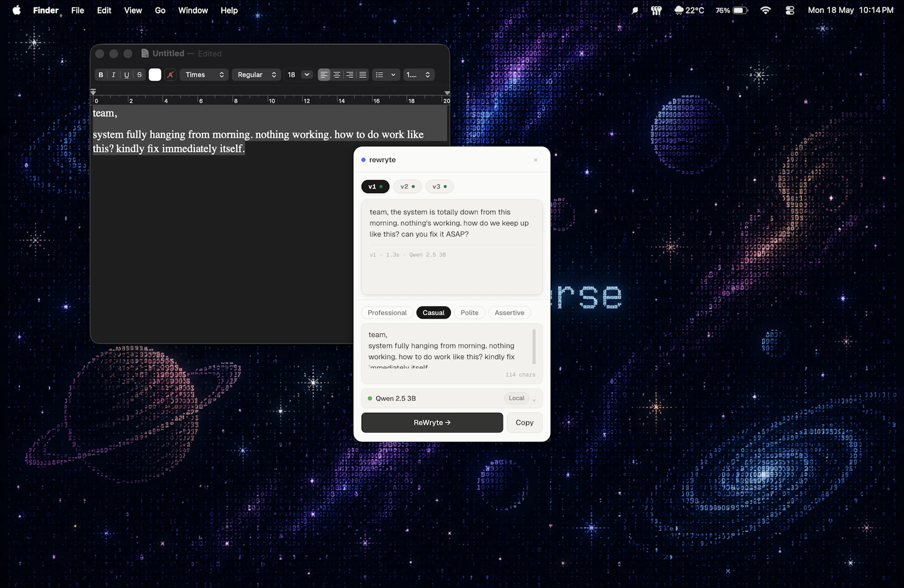Switch to the v2 version tab
The height and width of the screenshot is (588, 904).
[x=407, y=186]
